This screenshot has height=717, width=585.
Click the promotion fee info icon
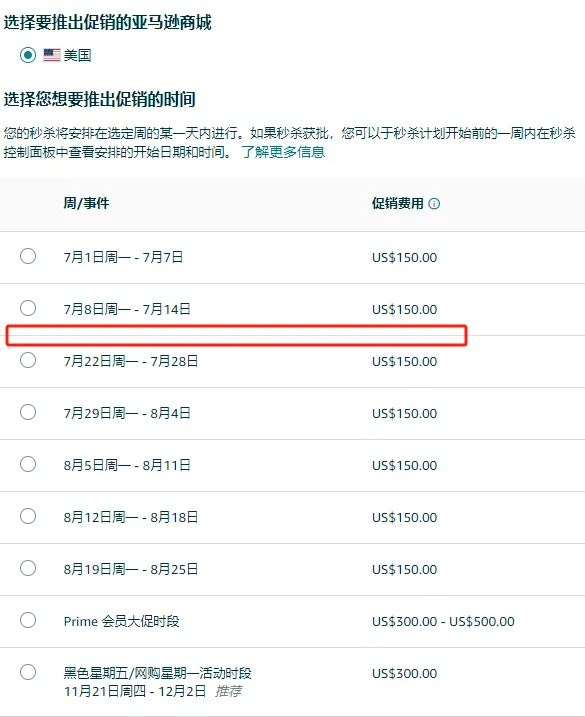click(x=434, y=203)
